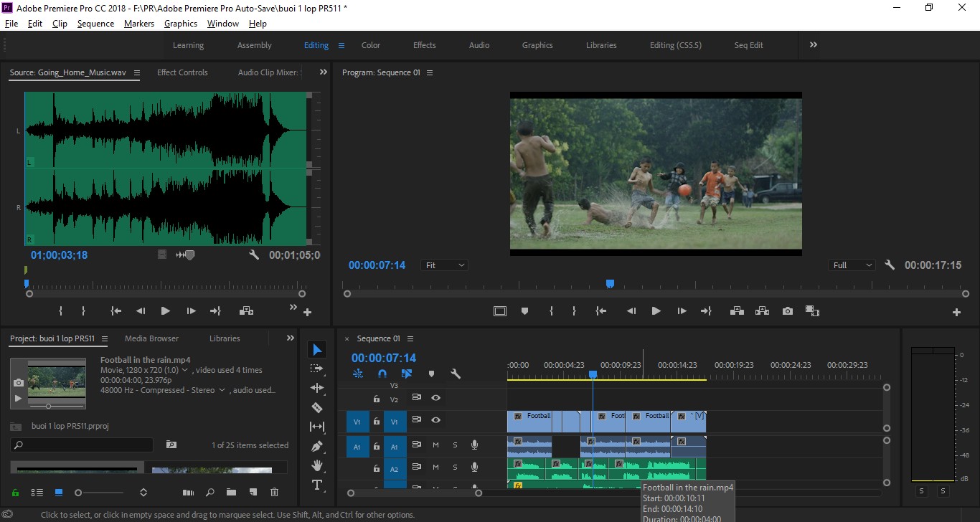Select the Ripple Edit tool
This screenshot has height=522, width=980.
pyautogui.click(x=317, y=388)
